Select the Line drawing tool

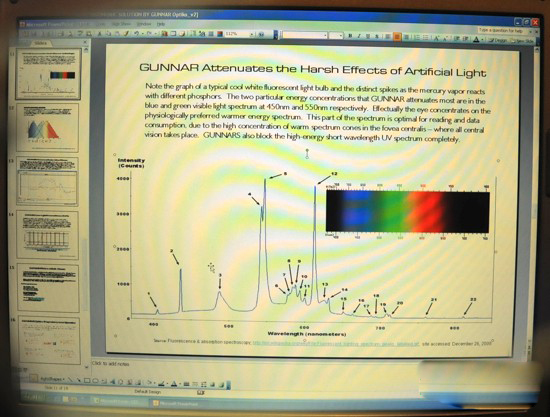[70, 380]
